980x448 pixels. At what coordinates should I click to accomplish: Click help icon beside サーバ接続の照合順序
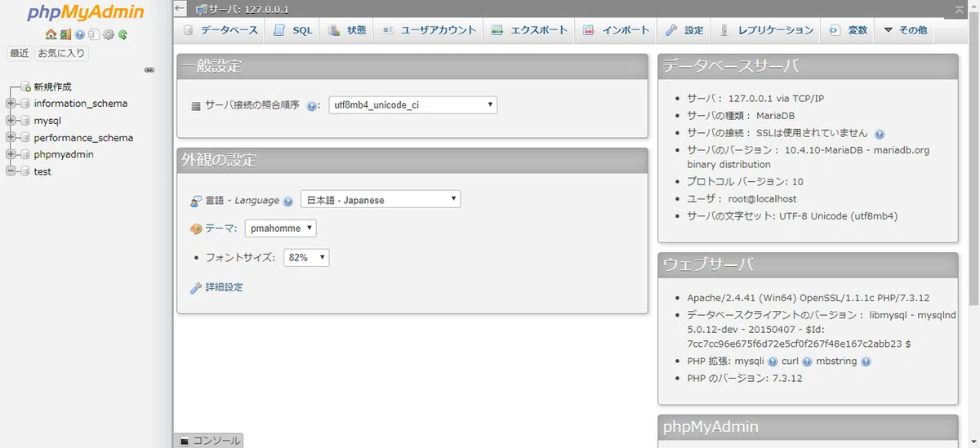[311, 106]
